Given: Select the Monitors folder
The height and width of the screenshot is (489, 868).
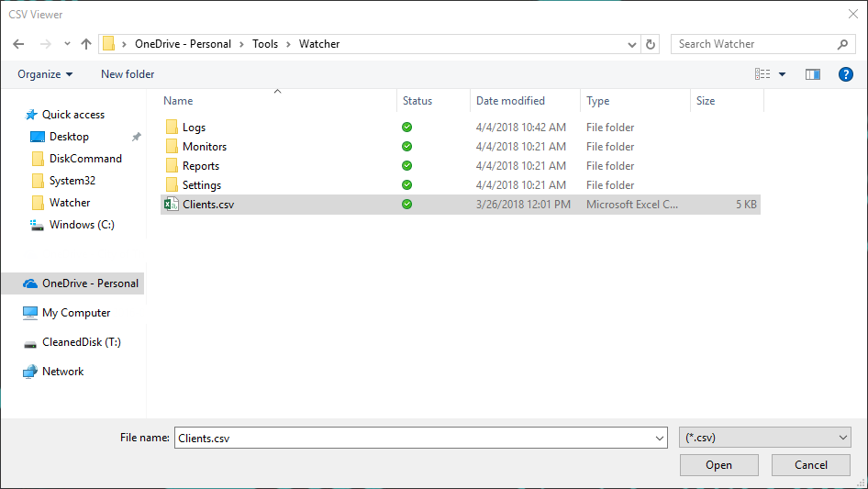Looking at the screenshot, I should (x=205, y=147).
